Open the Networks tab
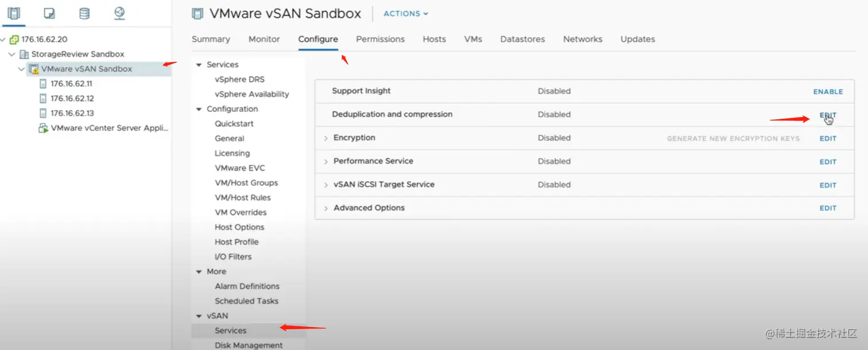This screenshot has width=868, height=350. (x=583, y=39)
